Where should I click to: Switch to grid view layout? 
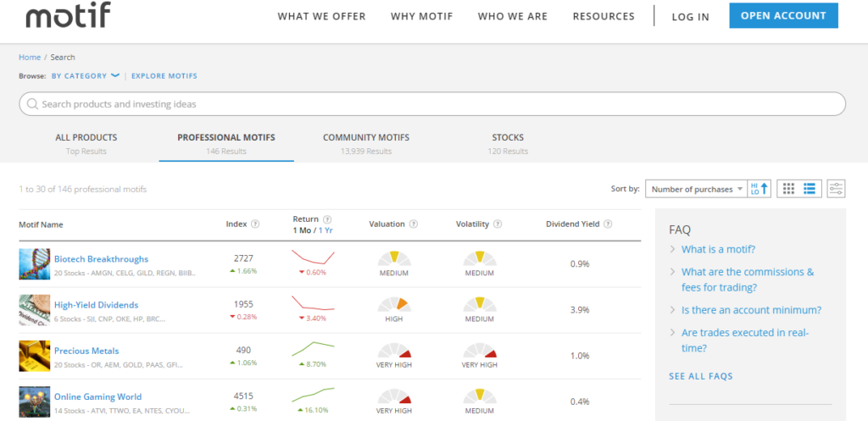[789, 189]
